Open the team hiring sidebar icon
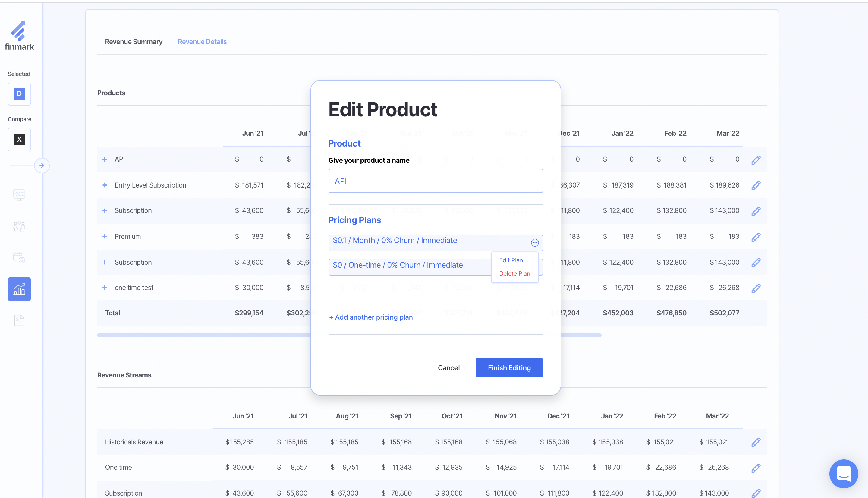The width and height of the screenshot is (868, 498). 19,226
